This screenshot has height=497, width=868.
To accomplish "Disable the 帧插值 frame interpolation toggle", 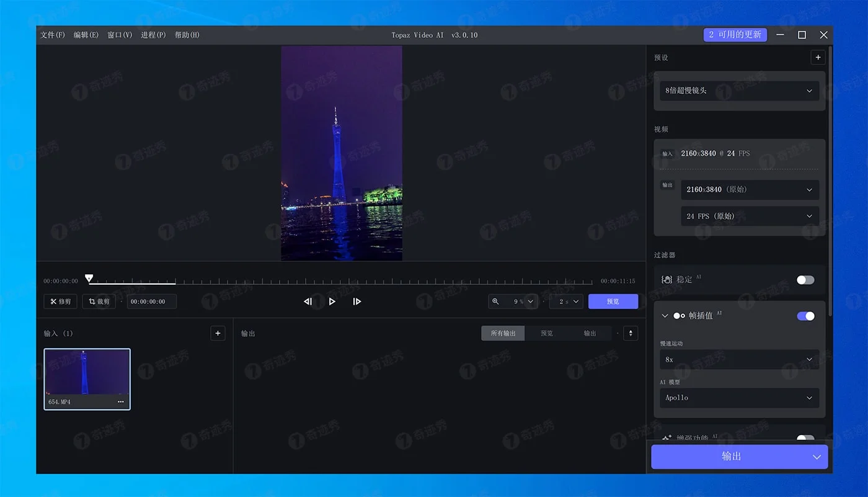I will [805, 316].
